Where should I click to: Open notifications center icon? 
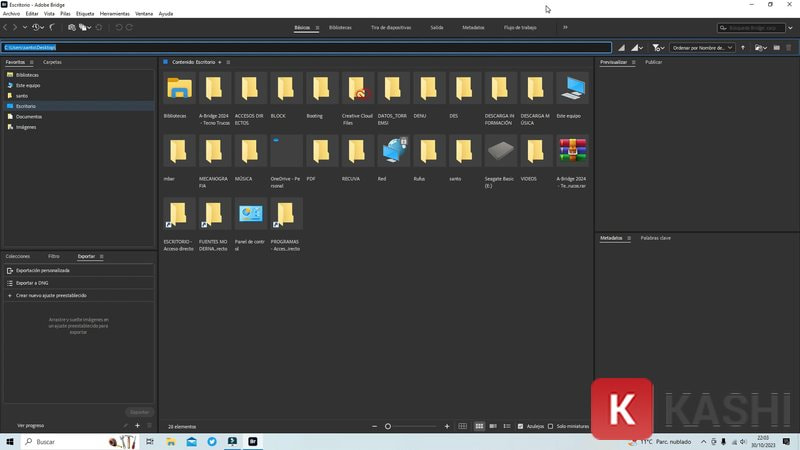click(x=786, y=442)
